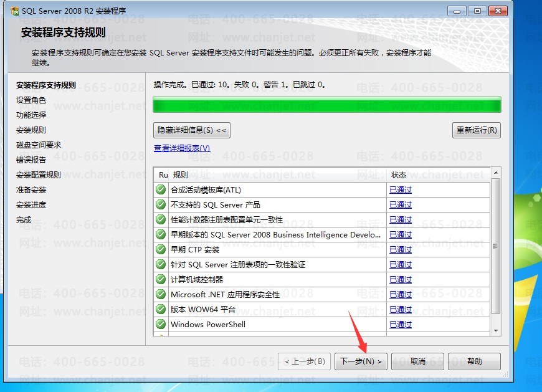Click rule name 不支持的 SQL Server 产品
Viewport: 542px width, 392px height.
[x=216, y=204]
